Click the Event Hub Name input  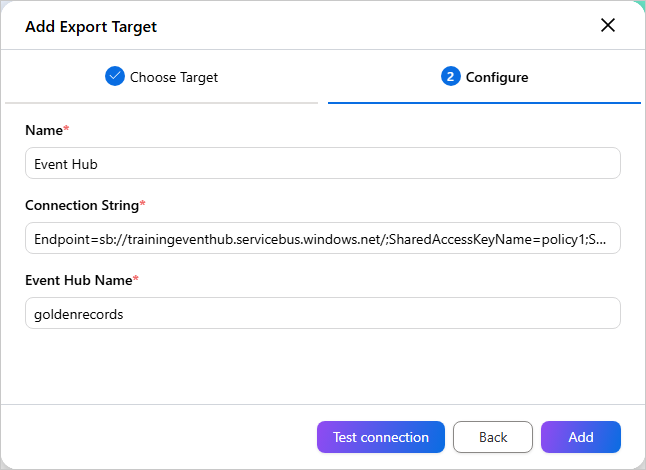[323, 313]
